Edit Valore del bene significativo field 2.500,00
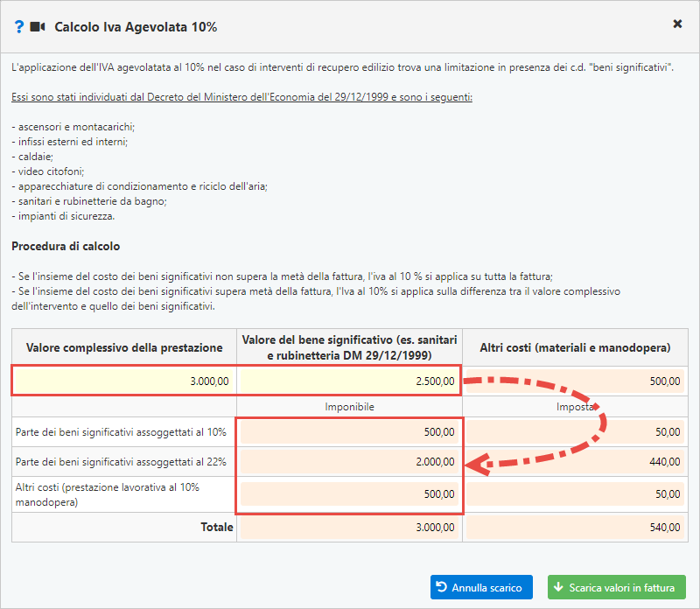This screenshot has width=700, height=609. (x=349, y=381)
